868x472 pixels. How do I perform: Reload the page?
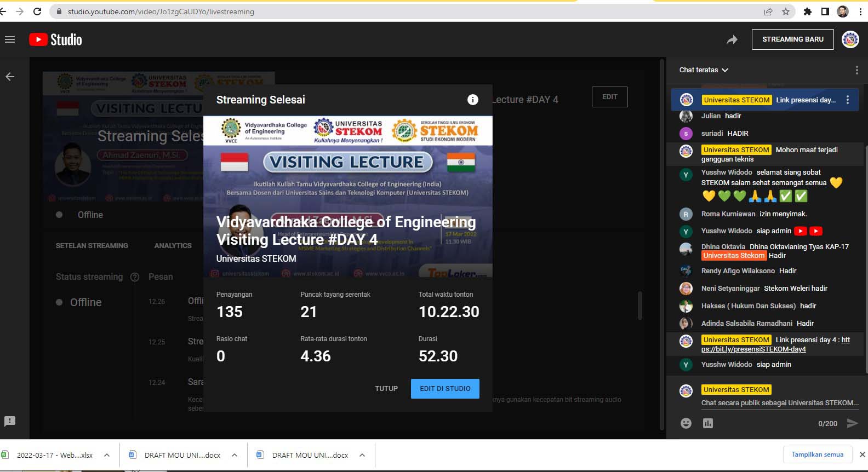37,11
